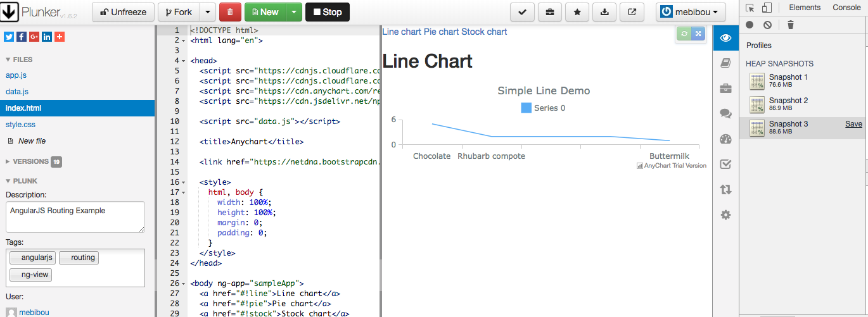Toggle Series 0 legend item
Screen dimensions: 868x317
pos(543,108)
